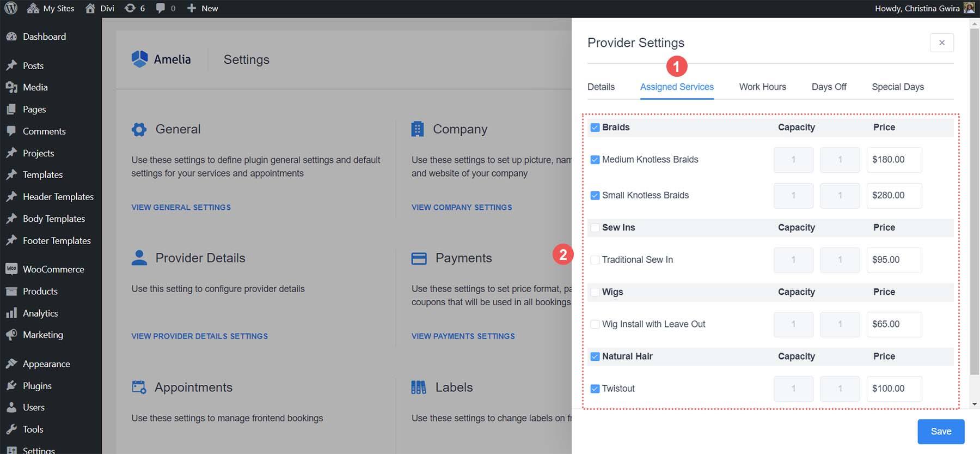
Task: Close the Provider Settings panel
Action: pos(941,43)
